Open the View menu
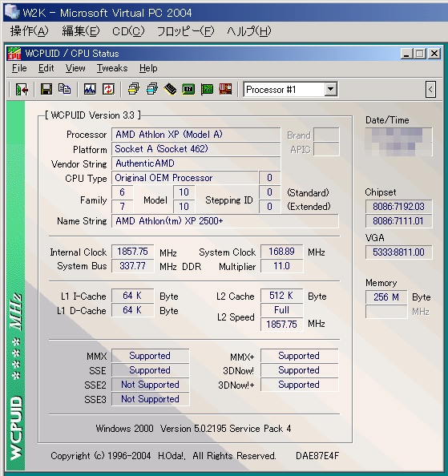448x476 pixels. point(75,68)
